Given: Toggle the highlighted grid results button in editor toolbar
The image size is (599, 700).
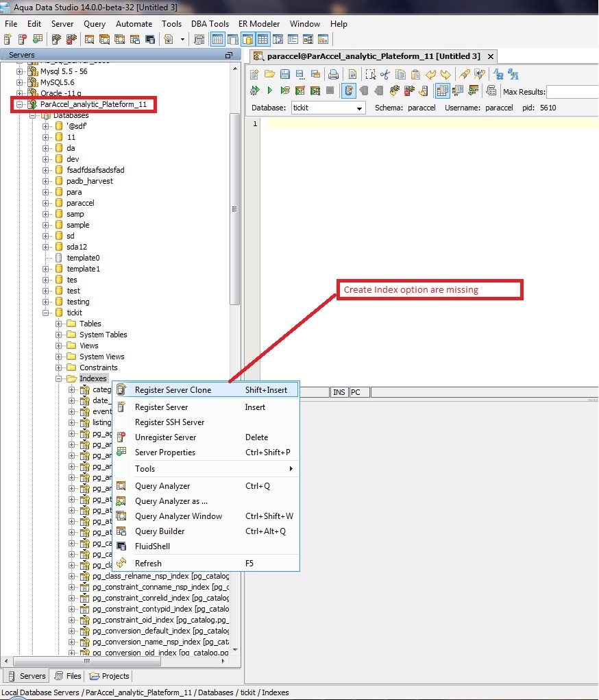Looking at the screenshot, I should [x=442, y=90].
